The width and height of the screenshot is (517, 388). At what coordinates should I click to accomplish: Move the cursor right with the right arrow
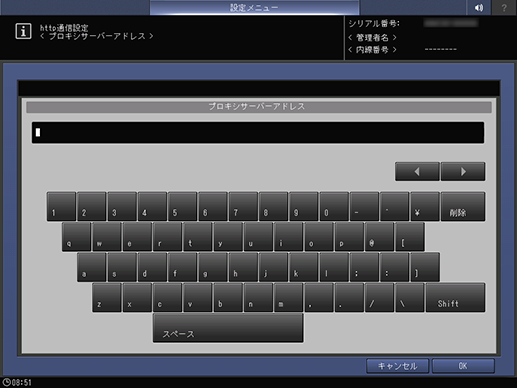[463, 172]
